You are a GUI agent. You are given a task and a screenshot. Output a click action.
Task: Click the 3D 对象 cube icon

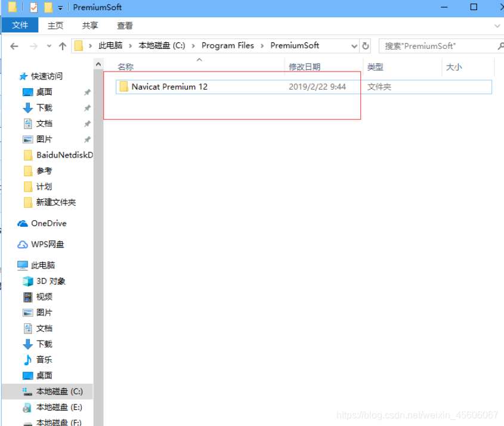[x=28, y=281]
